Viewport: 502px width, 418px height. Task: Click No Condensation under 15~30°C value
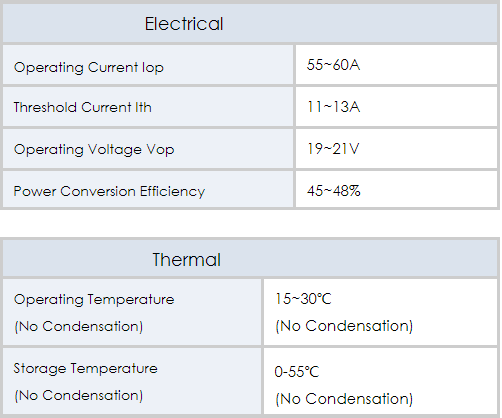pos(344,326)
